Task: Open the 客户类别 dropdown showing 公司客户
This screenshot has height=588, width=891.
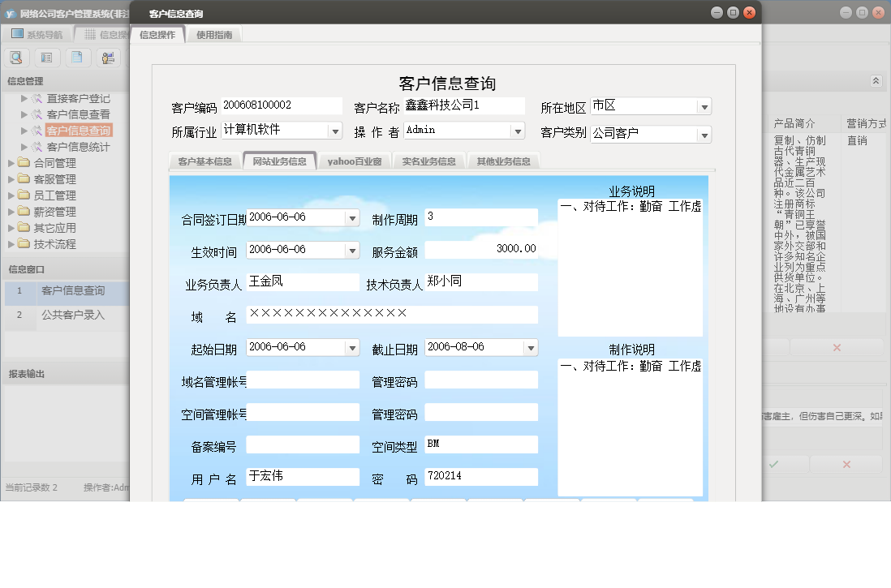Action: [704, 134]
